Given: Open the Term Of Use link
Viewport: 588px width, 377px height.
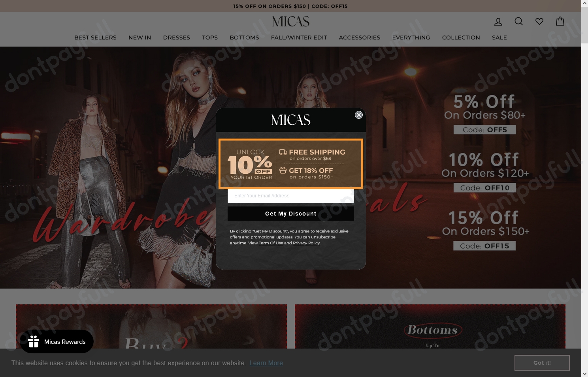Looking at the screenshot, I should (x=271, y=243).
